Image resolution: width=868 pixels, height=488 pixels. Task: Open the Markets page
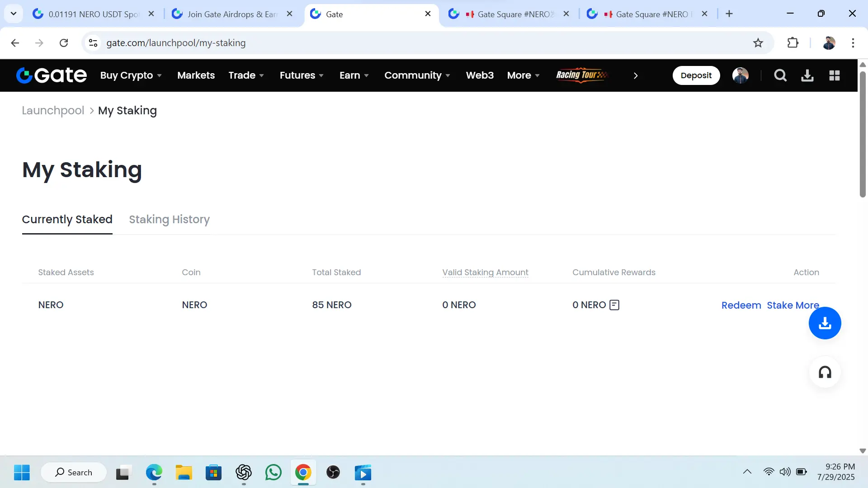(196, 75)
